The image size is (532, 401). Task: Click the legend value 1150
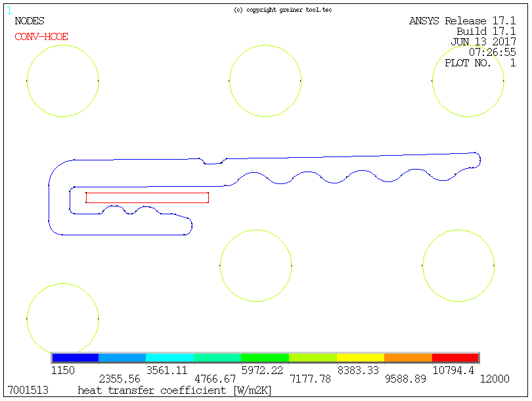click(63, 370)
